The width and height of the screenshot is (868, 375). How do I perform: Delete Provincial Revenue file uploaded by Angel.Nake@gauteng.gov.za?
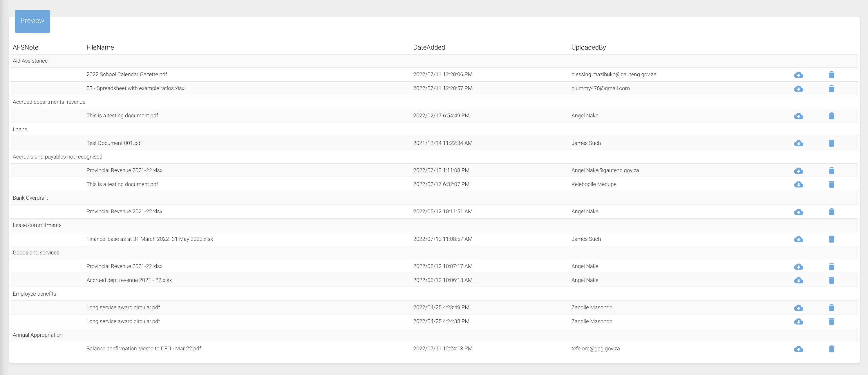(831, 171)
